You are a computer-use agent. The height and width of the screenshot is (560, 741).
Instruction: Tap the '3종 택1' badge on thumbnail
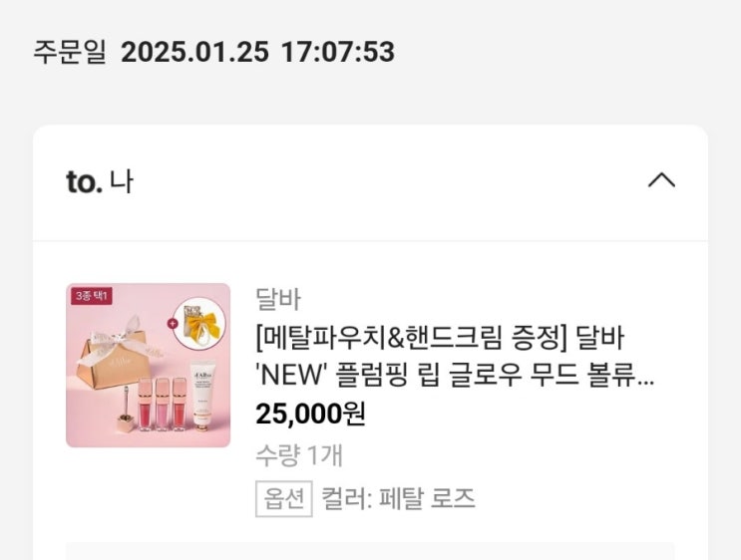click(x=92, y=296)
